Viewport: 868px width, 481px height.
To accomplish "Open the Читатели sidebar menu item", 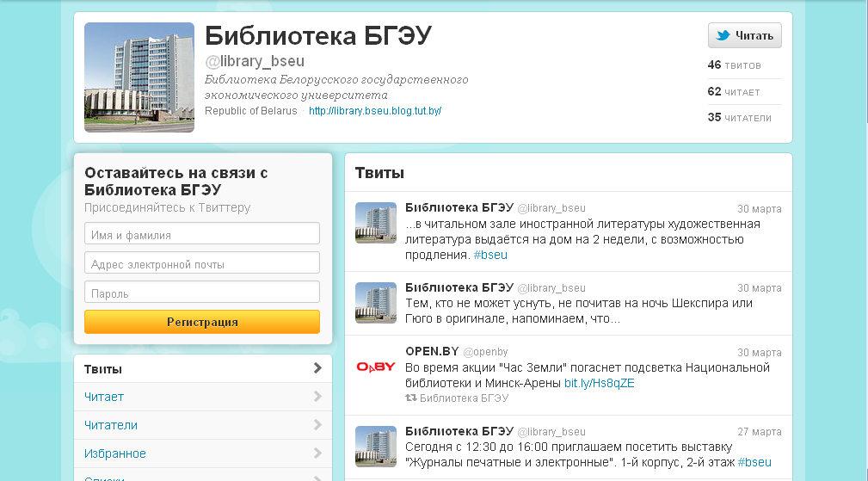I will coord(203,425).
